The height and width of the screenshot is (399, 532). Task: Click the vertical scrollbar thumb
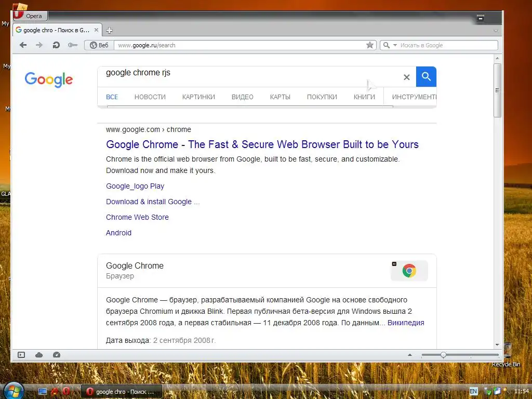pyautogui.click(x=497, y=90)
